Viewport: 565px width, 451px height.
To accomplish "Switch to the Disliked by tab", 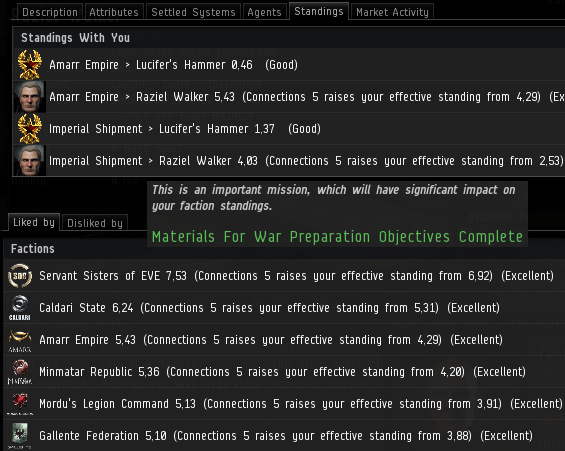I will [95, 223].
